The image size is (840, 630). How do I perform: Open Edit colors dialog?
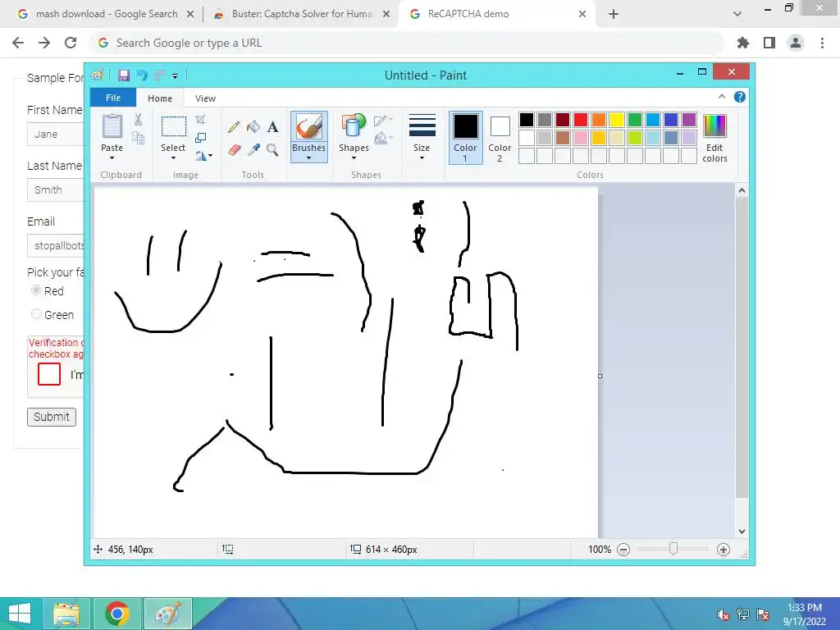[714, 138]
